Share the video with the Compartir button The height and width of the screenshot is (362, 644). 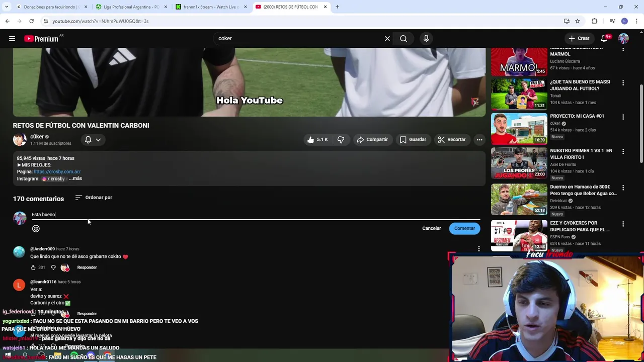point(372,140)
